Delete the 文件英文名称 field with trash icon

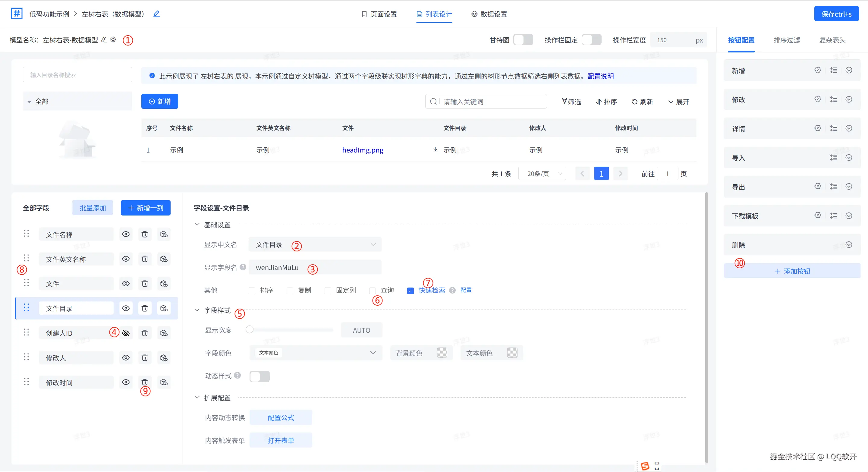145,259
